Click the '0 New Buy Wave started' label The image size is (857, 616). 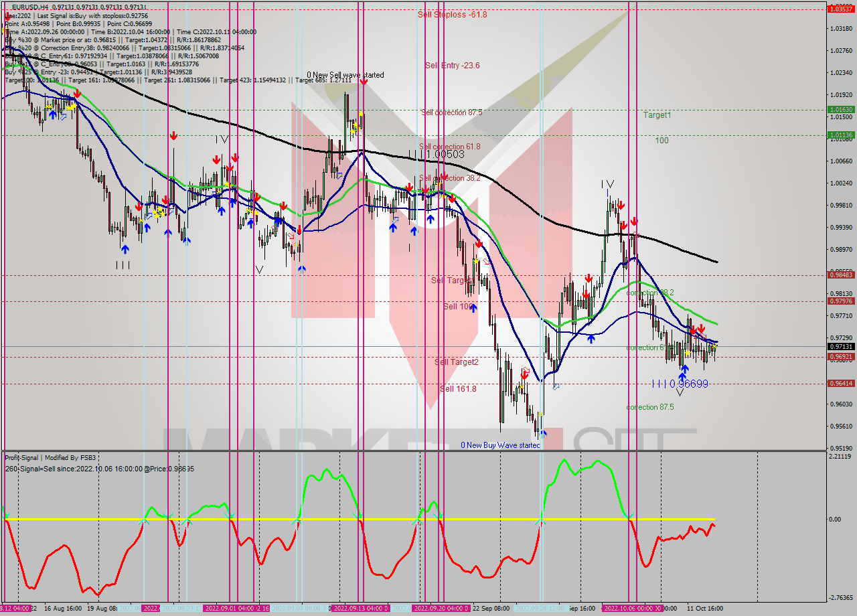[x=500, y=445]
